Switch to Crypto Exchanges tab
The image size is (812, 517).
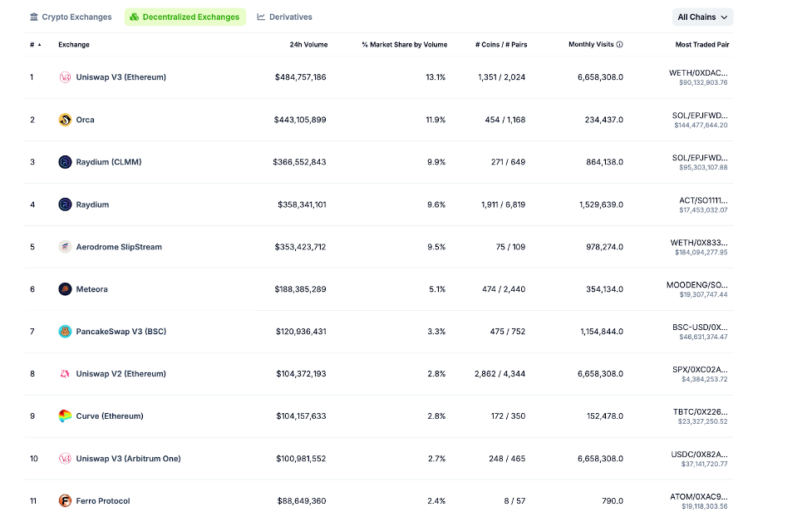[x=71, y=17]
